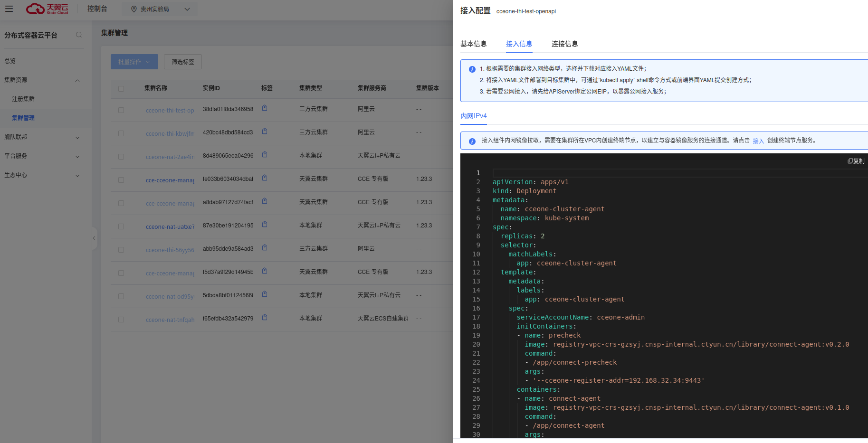Check the box for cceone-nat-uatxe7 row
The image size is (868, 443).
(x=121, y=226)
